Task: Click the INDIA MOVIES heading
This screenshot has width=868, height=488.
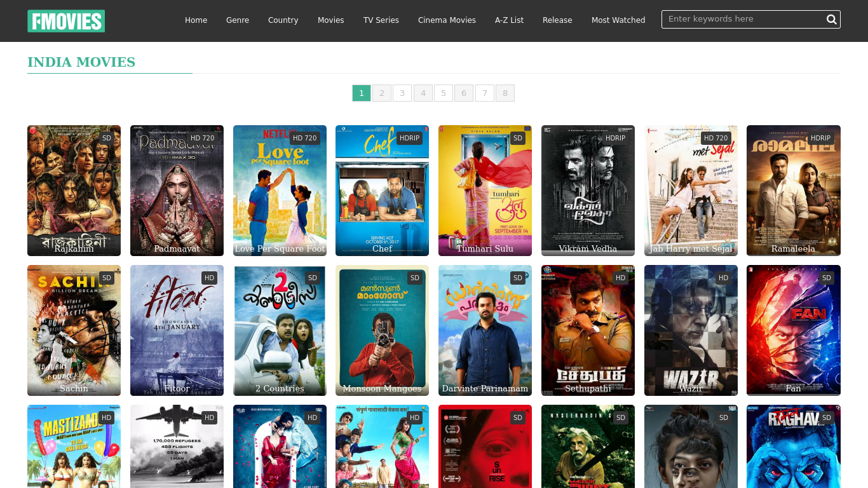Action: [x=81, y=62]
